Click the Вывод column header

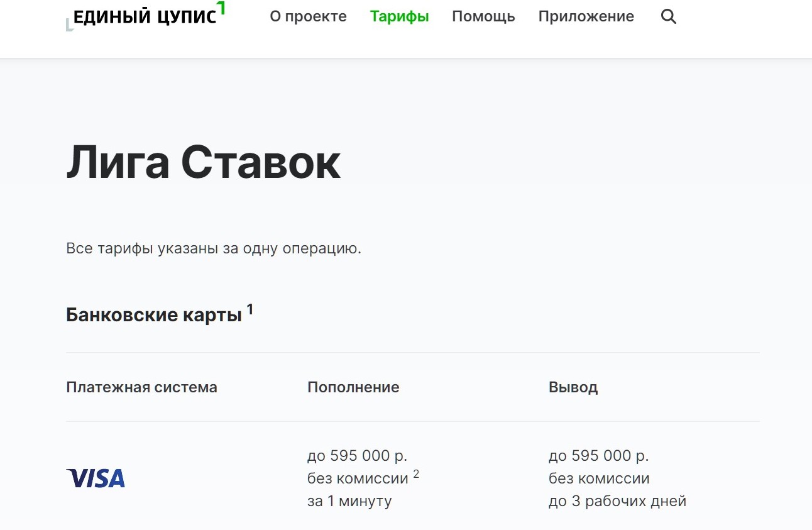coord(573,387)
